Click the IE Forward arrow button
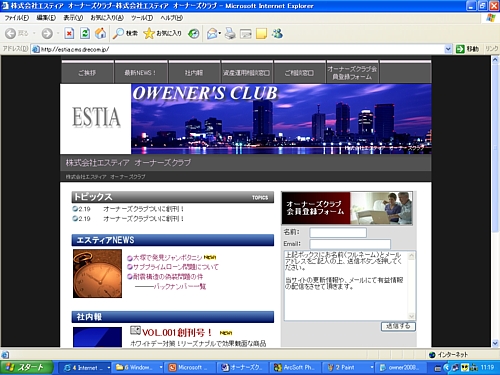This screenshot has height=375, width=500. point(47,33)
